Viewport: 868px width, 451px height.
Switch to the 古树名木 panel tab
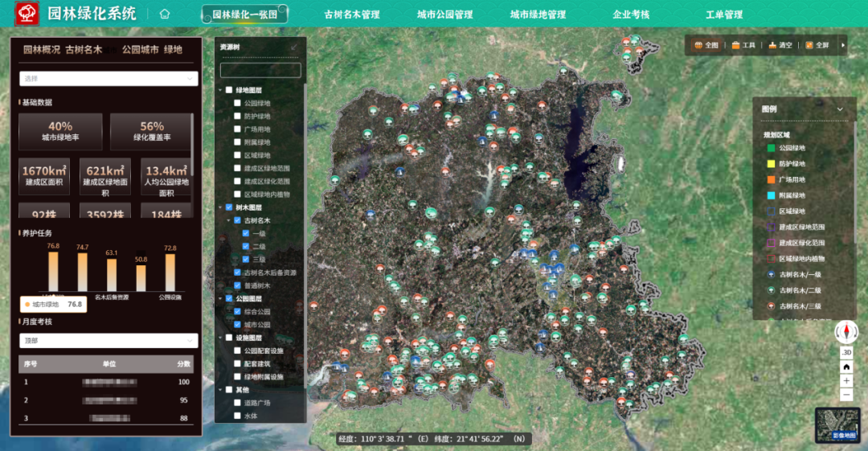[x=84, y=49]
